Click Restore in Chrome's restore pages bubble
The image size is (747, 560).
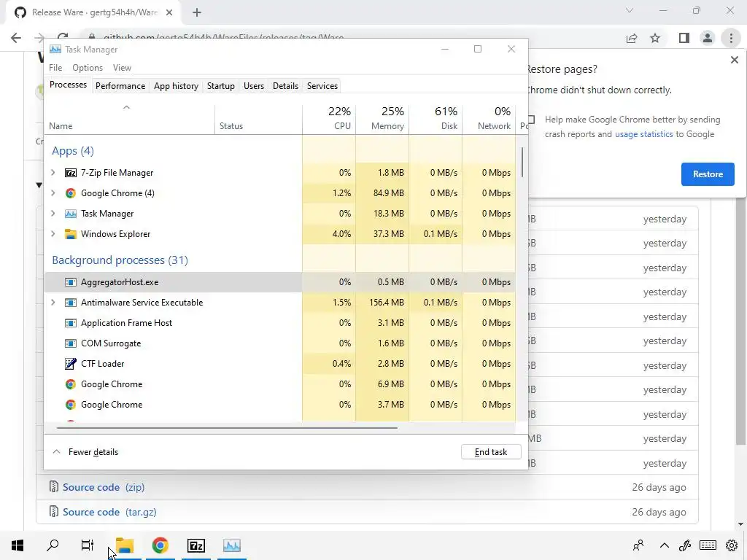click(x=708, y=174)
